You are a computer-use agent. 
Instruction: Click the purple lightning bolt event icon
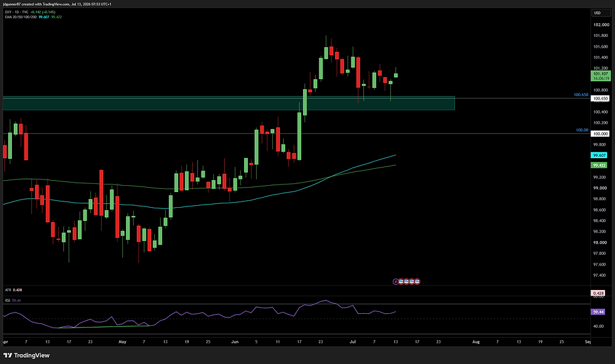(396, 281)
